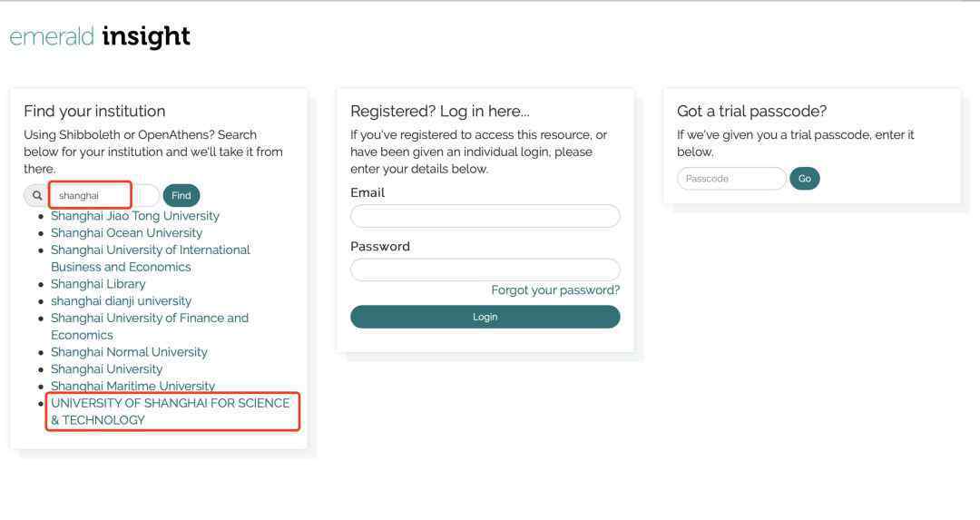Click the Find button
This screenshot has height=520, width=980.
point(181,196)
